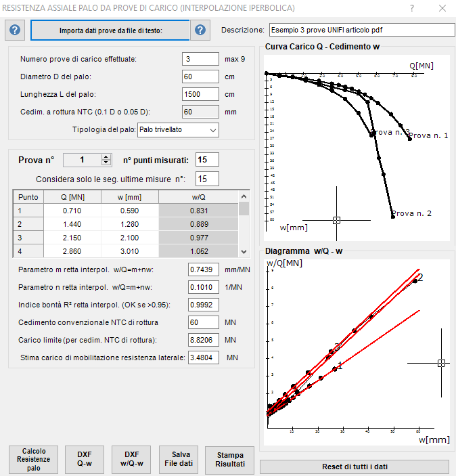
Task: Export the DXF w/Q-w diagram
Action: click(x=131, y=460)
